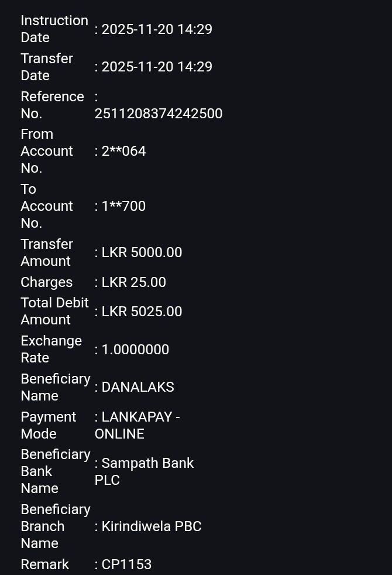Select the Charges label
The image size is (392, 575).
point(46,282)
